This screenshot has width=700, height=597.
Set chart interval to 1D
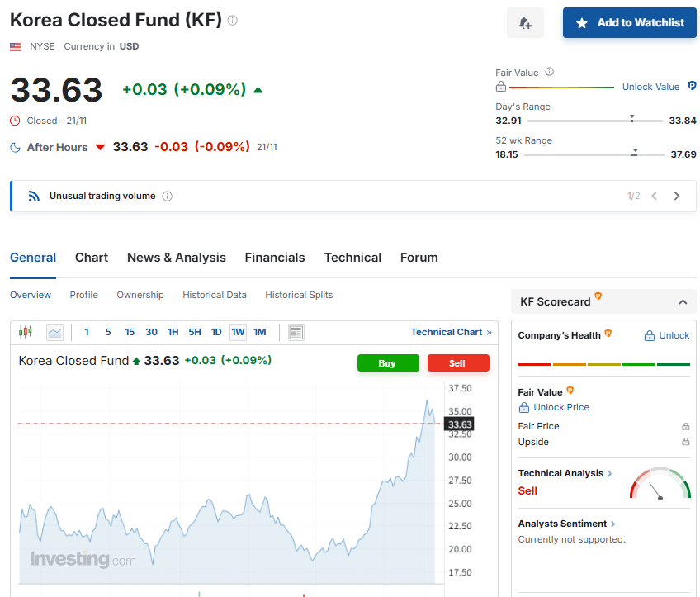[x=216, y=332]
